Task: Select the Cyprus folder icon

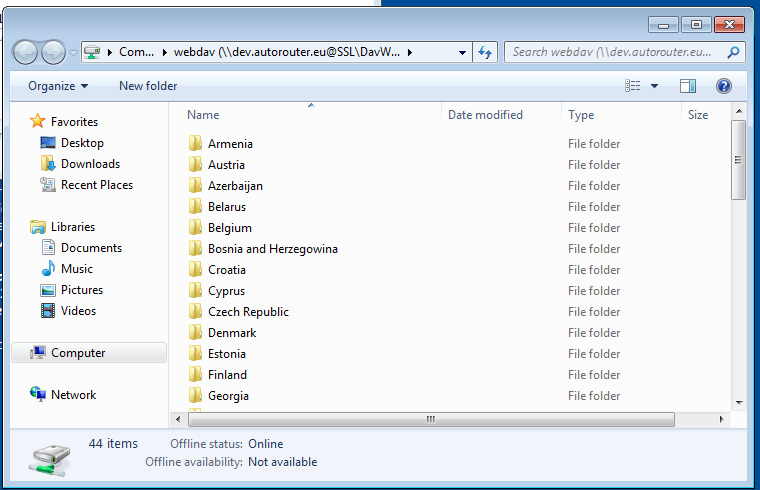Action: (x=195, y=290)
